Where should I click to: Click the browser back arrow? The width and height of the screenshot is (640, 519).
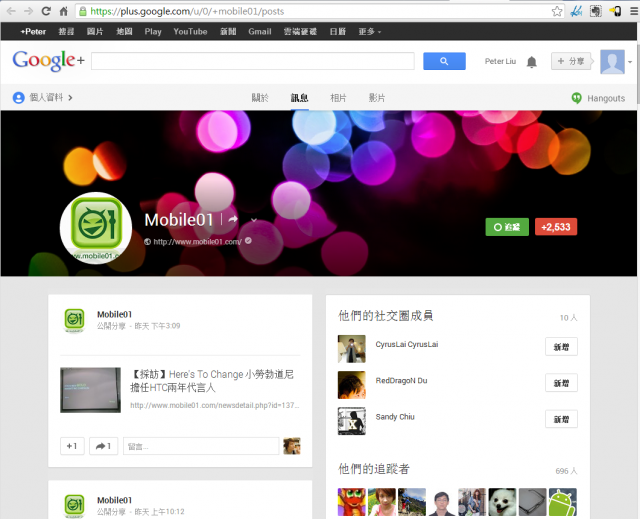pos(11,11)
